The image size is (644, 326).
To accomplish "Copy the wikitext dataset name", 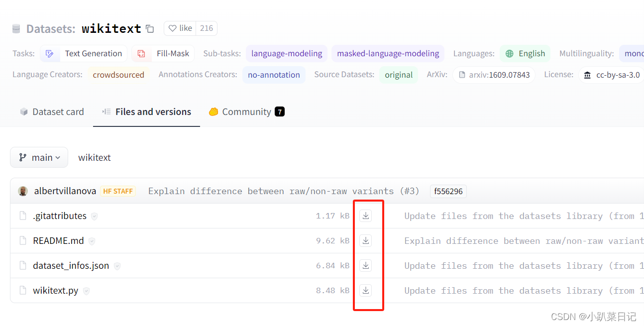I will coord(150,29).
